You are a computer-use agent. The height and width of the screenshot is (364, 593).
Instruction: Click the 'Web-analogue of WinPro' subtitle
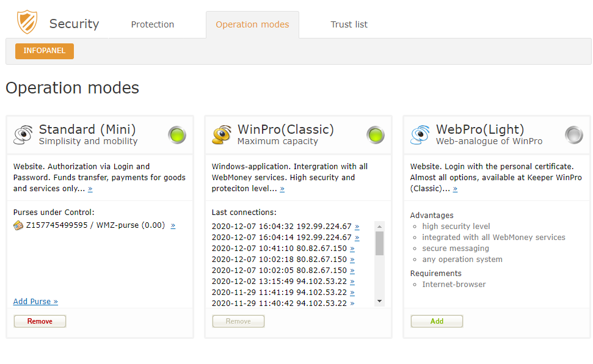pos(489,141)
